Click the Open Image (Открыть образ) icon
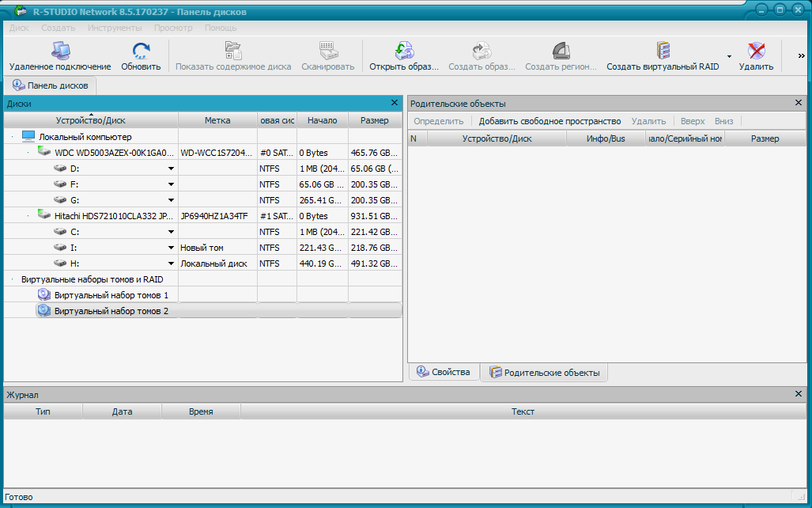This screenshot has height=508, width=812. click(x=403, y=52)
